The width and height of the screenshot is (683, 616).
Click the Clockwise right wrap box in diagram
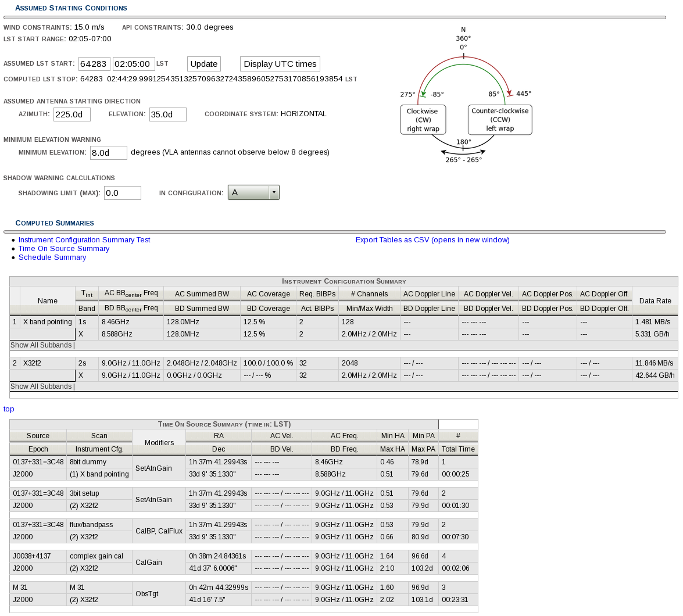click(423, 120)
